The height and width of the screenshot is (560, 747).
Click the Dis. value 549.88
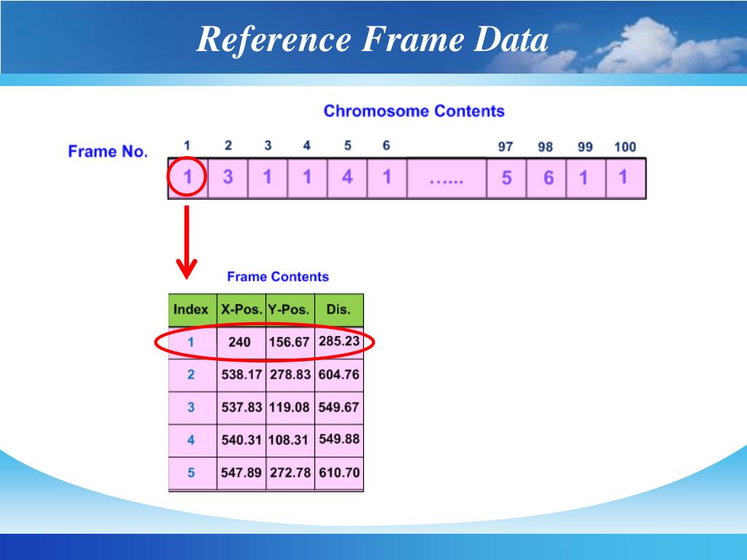tap(338, 438)
